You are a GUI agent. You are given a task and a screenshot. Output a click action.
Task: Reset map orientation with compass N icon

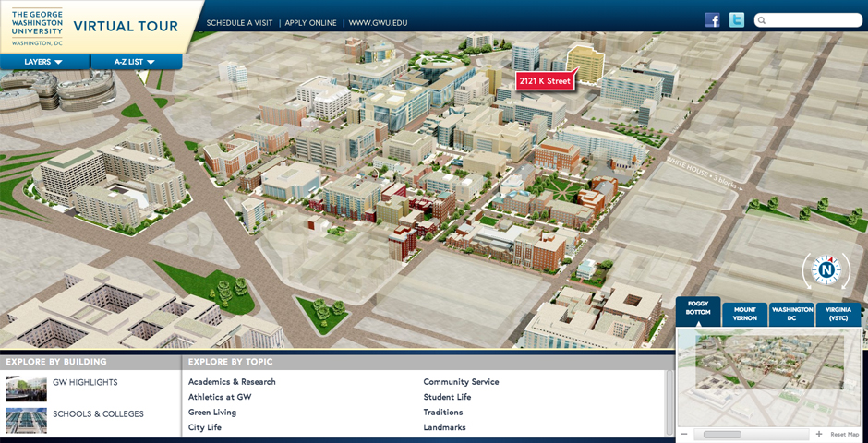[826, 270]
